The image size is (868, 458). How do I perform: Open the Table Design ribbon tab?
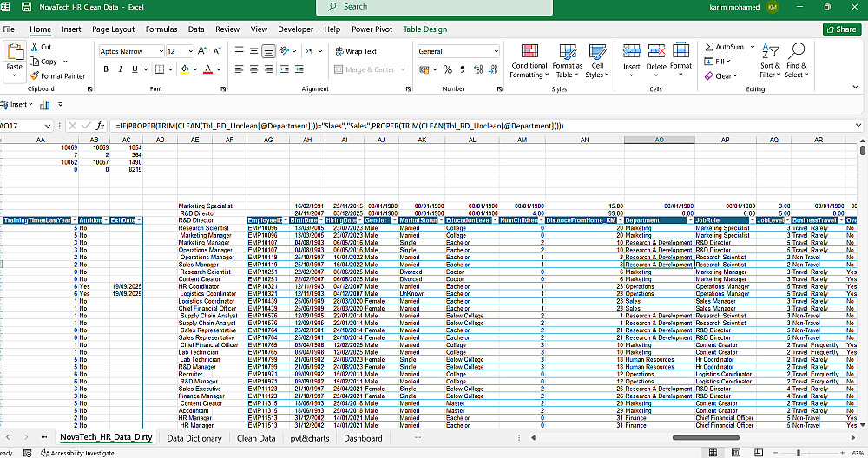click(424, 29)
